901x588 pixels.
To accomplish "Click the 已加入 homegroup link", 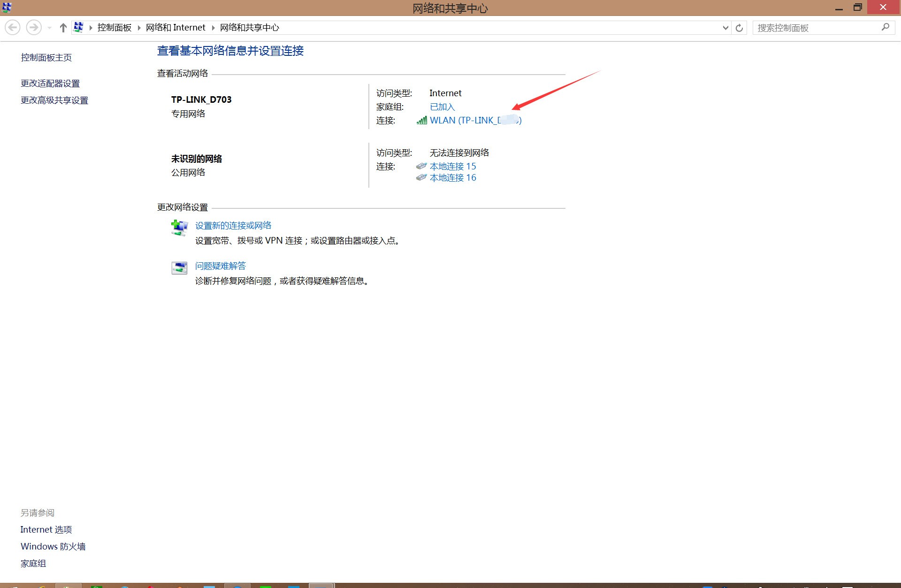I will (x=443, y=107).
